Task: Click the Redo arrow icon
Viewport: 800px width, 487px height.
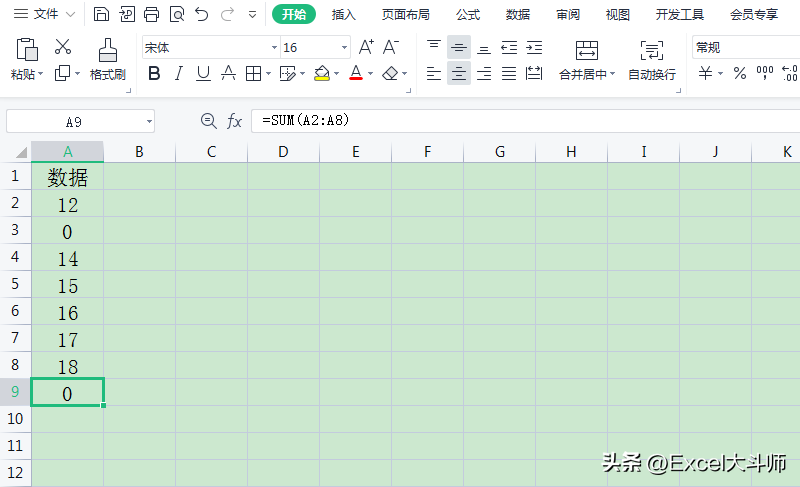Action: click(x=227, y=14)
